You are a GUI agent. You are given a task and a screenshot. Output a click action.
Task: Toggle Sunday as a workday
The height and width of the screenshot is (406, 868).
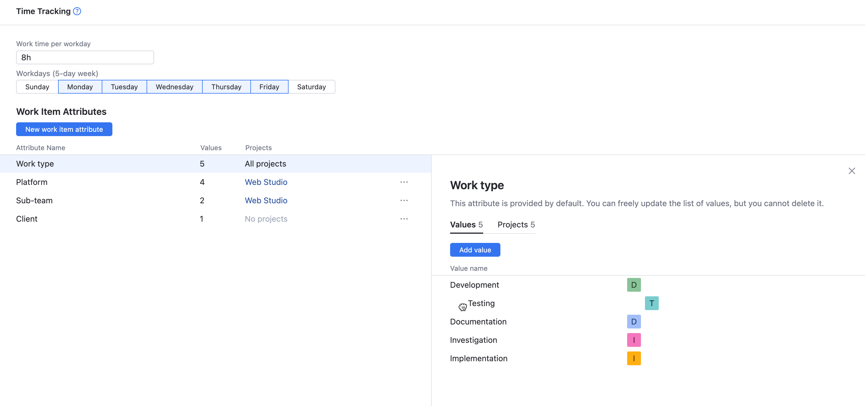point(37,87)
